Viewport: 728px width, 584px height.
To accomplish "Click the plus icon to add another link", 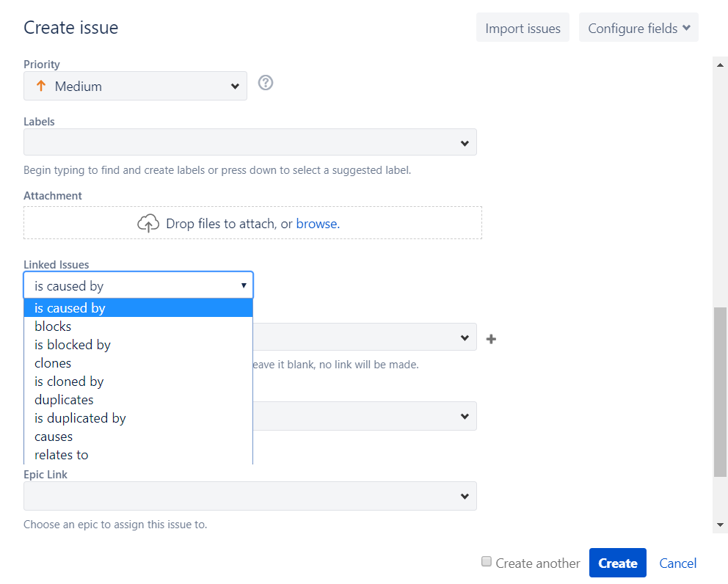I will point(492,339).
